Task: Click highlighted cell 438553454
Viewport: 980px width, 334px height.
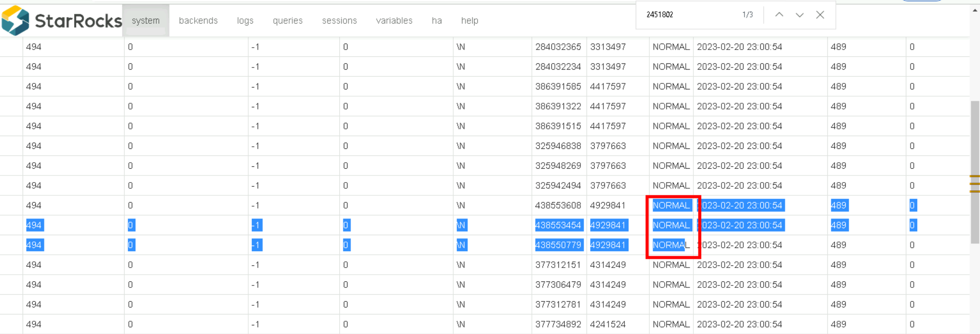Action: (558, 225)
